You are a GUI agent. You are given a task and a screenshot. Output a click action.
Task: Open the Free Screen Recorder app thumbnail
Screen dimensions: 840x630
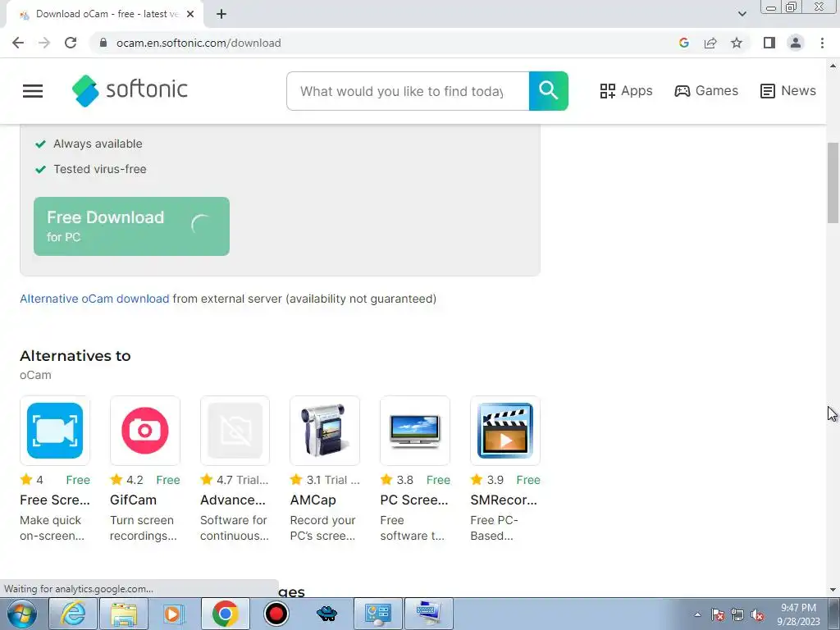(x=55, y=431)
